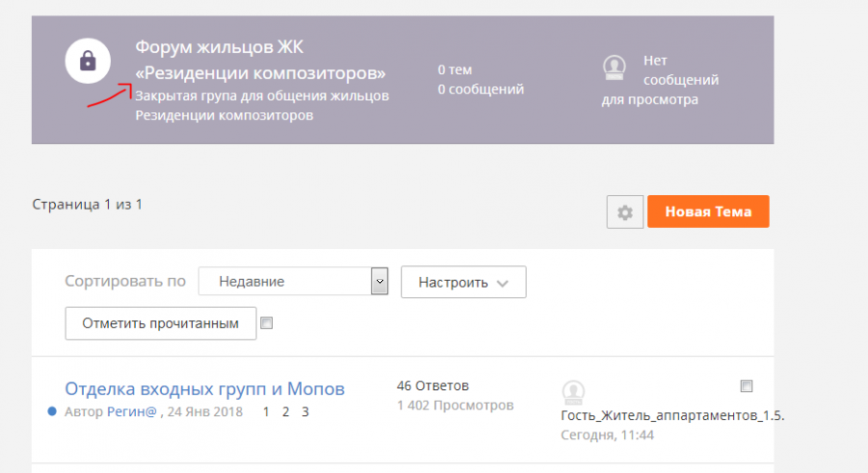Open topic Отделка входных групп и Мопов
The image size is (868, 473).
tap(204, 389)
